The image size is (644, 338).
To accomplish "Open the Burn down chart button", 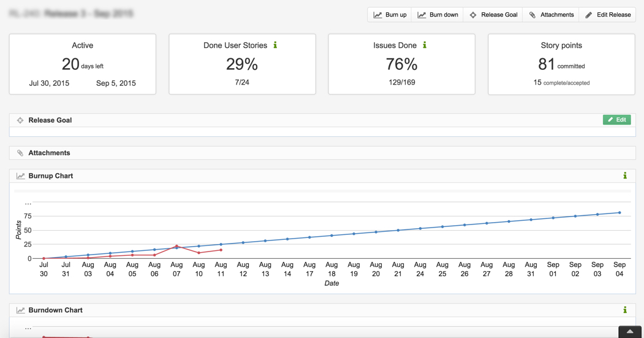I will point(438,15).
